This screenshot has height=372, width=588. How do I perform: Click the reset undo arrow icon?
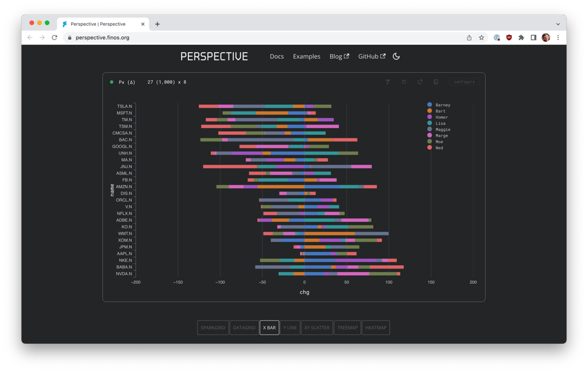point(404,82)
